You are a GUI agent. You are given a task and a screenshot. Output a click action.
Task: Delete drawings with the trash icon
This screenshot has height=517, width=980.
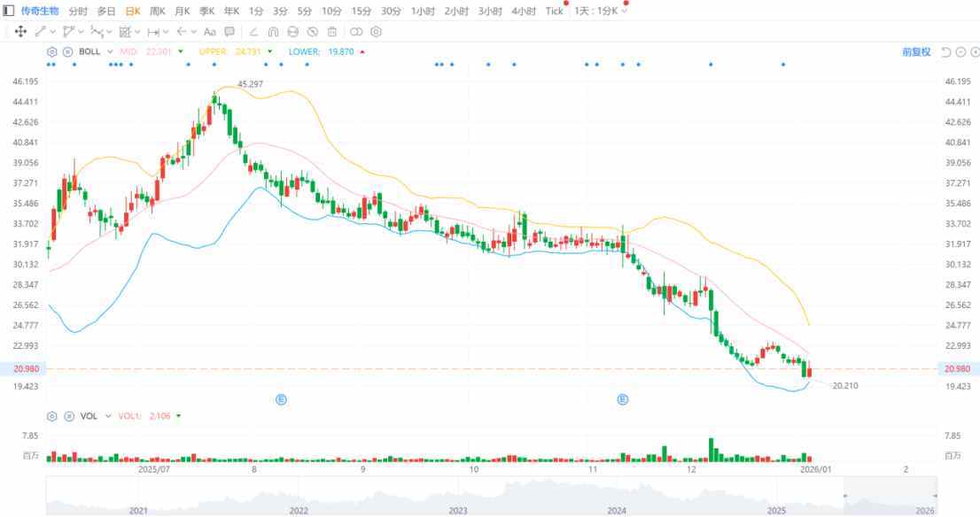[x=331, y=32]
